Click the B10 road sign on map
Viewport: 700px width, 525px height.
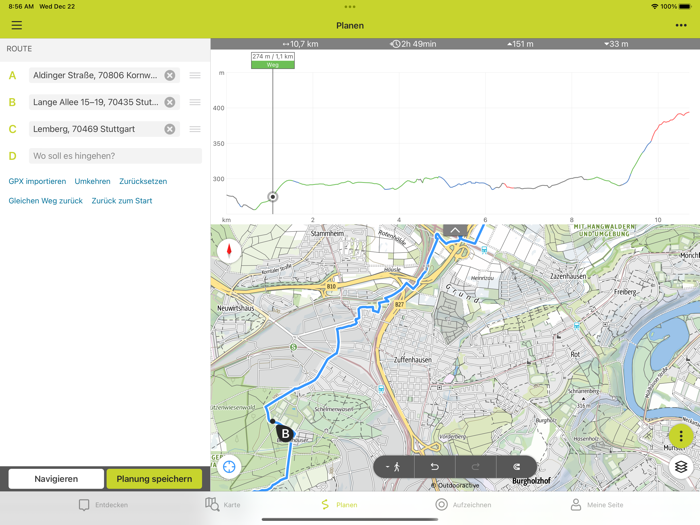click(331, 286)
